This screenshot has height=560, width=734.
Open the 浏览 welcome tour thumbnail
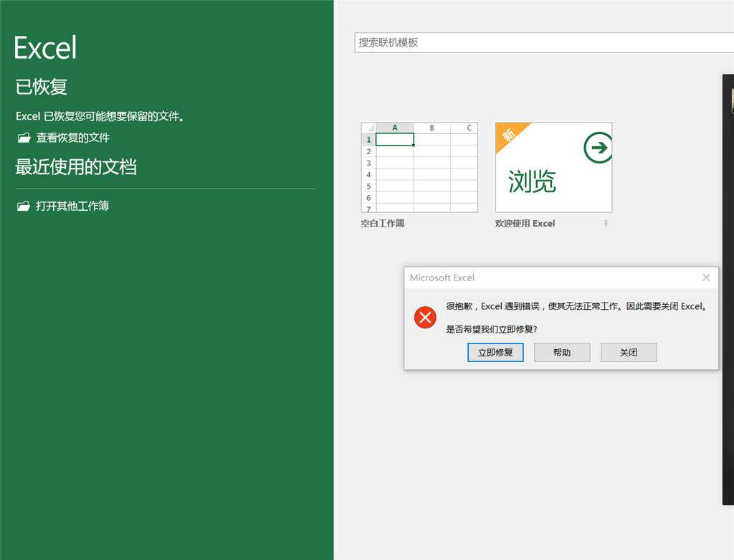tap(554, 168)
